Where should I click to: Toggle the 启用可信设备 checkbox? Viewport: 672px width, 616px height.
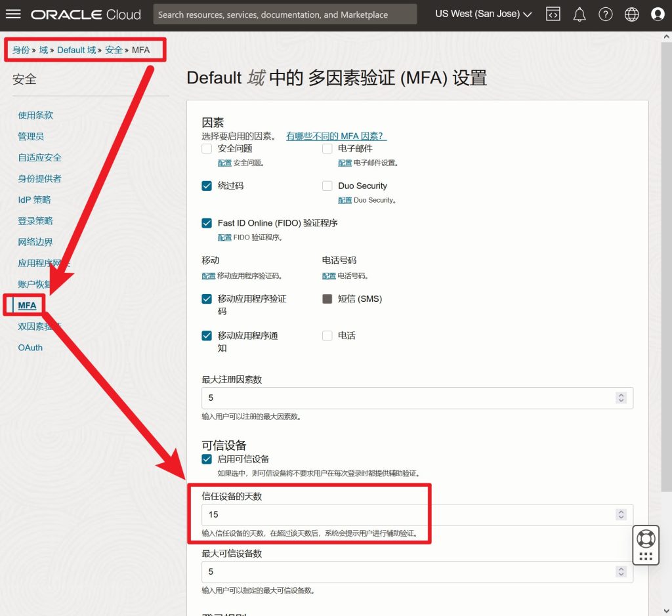(x=207, y=459)
